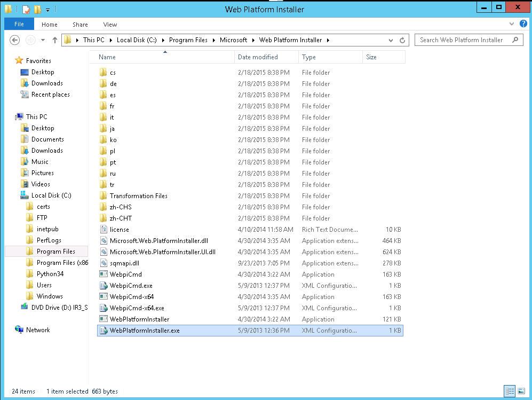
Task: Open the View ribbon tab
Action: 110,25
